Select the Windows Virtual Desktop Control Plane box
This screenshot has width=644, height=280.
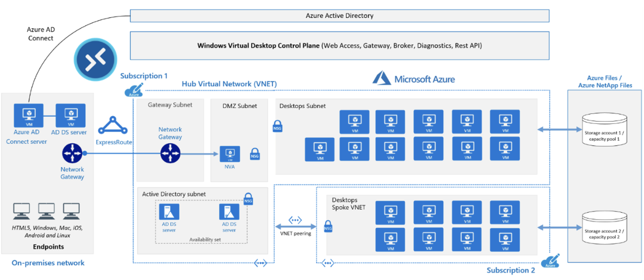[340, 46]
